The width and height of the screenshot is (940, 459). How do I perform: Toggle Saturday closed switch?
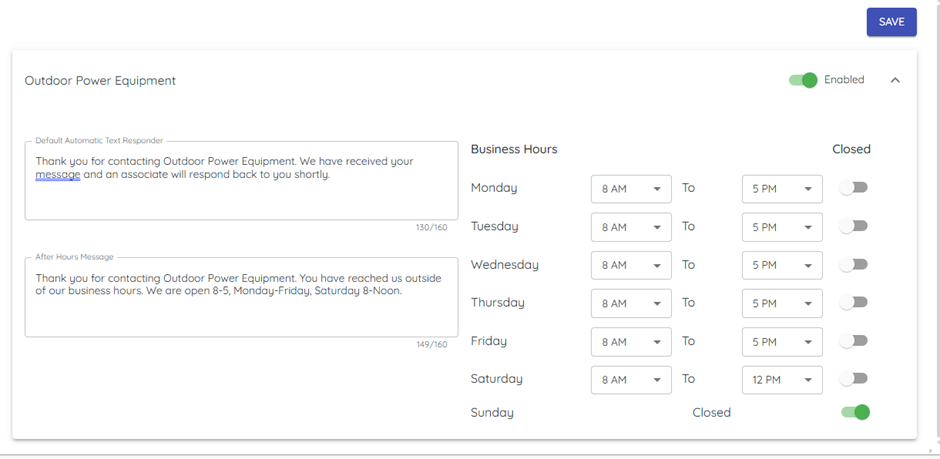click(853, 379)
